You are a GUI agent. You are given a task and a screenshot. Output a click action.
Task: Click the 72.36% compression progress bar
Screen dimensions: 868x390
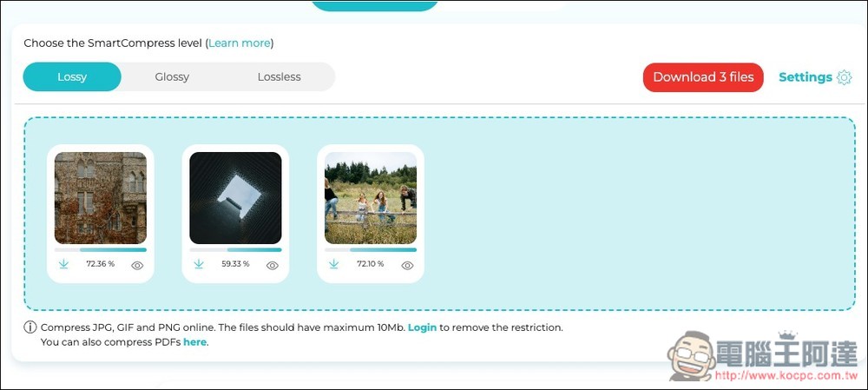100,250
